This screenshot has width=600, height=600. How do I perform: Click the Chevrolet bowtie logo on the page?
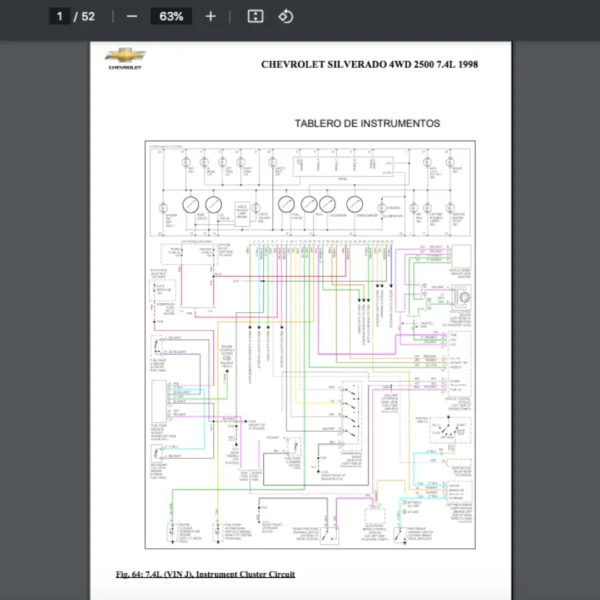coord(125,55)
